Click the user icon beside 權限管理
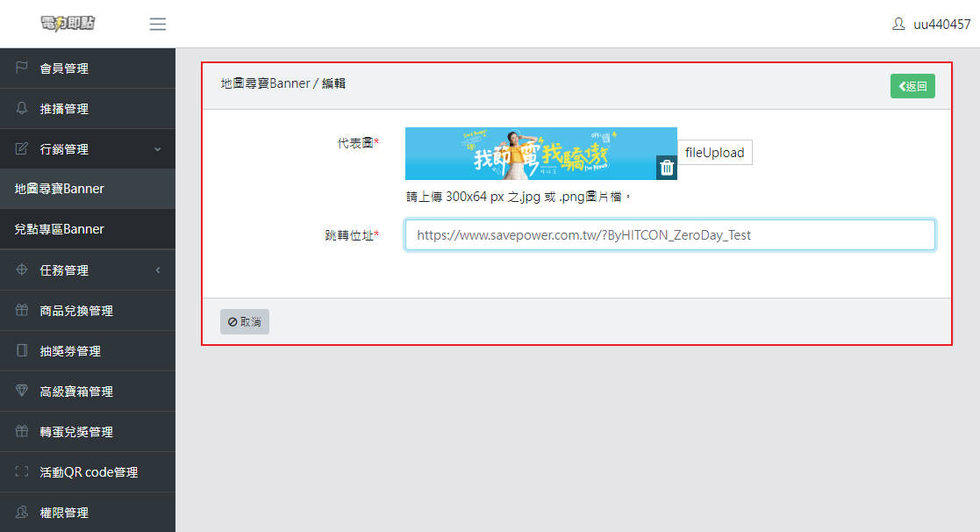The height and width of the screenshot is (532, 980). (22, 512)
